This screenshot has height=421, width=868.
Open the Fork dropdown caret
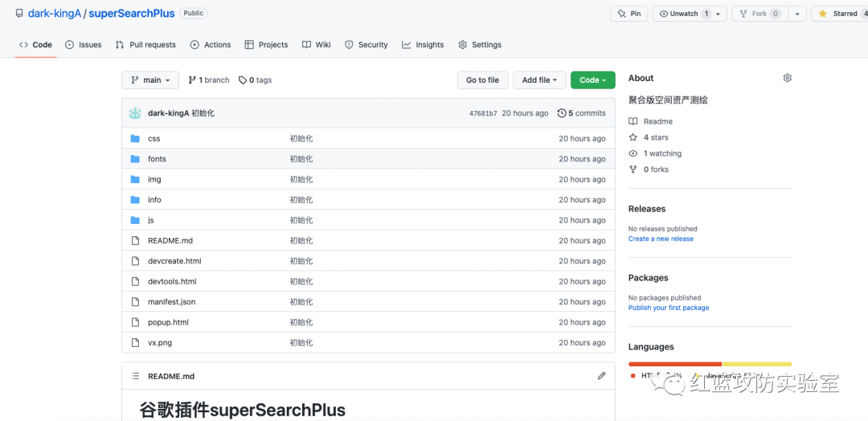point(796,14)
